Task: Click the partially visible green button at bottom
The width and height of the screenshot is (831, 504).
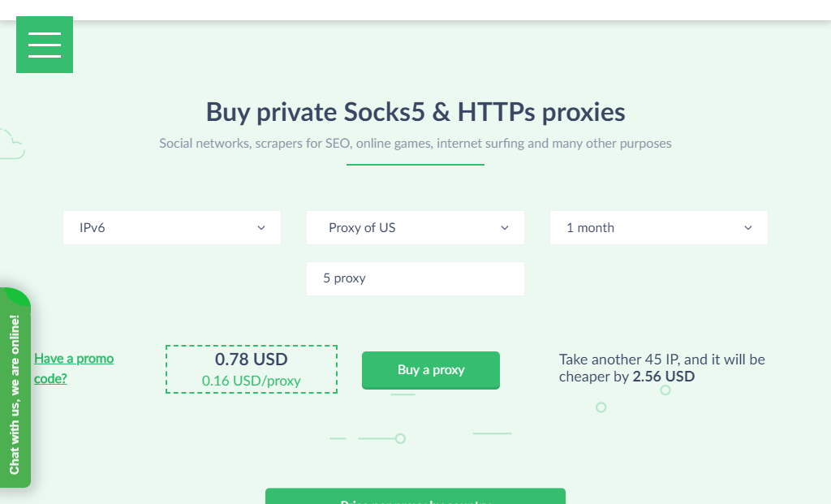Action: click(415, 497)
